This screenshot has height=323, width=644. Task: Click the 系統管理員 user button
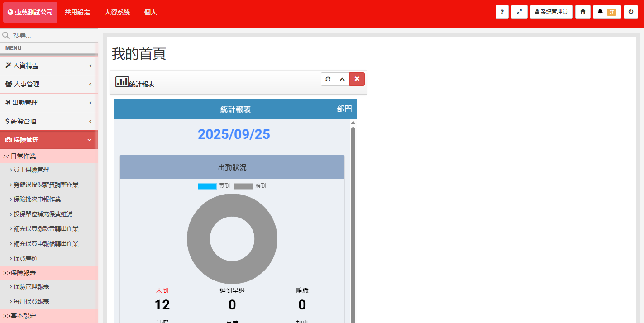pos(551,12)
